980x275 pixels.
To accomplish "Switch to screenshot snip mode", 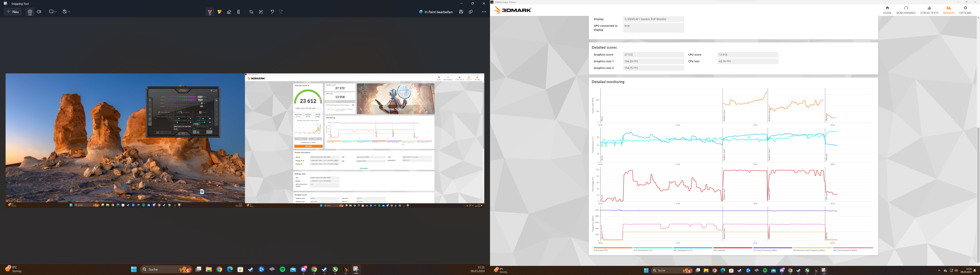I will pos(30,12).
